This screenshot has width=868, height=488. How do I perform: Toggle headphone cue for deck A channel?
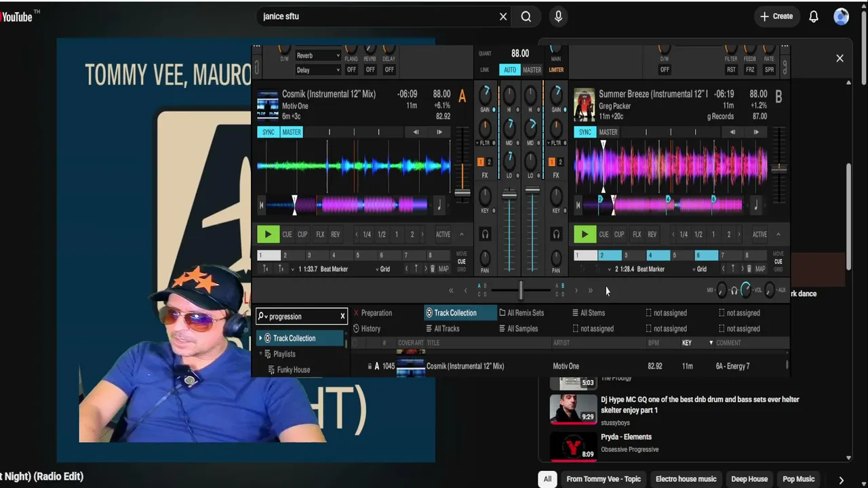pos(485,235)
